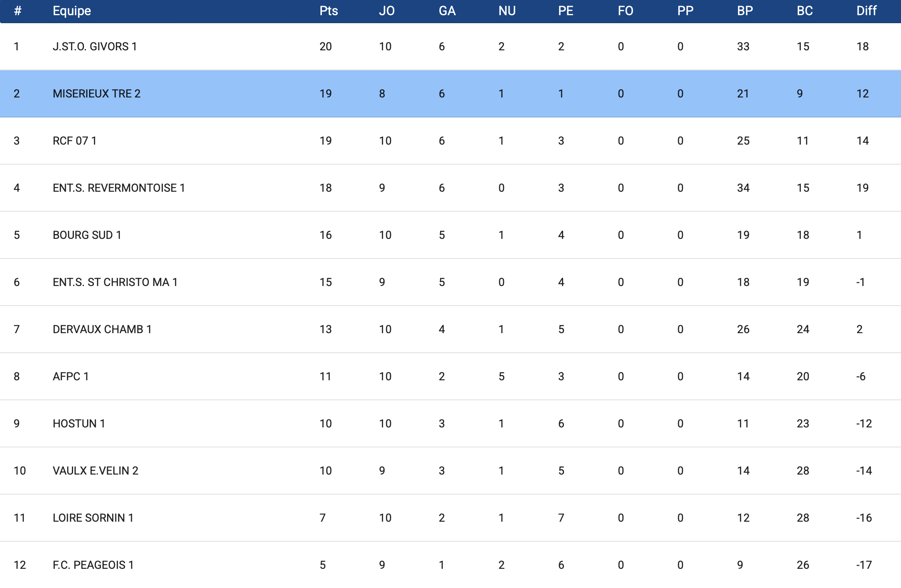Image resolution: width=901 pixels, height=588 pixels.
Task: Open ENT.S. ST CHRISTO MA 1
Action: point(115,282)
